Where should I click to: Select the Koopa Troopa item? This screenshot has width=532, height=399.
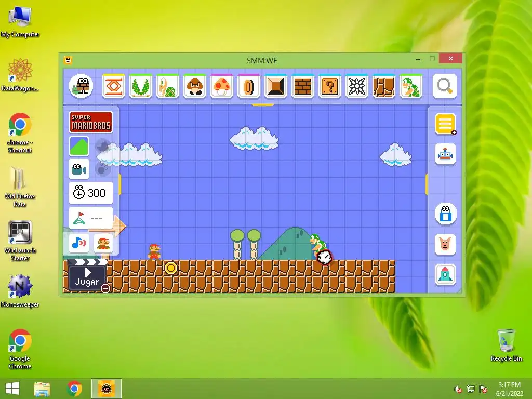tap(168, 86)
